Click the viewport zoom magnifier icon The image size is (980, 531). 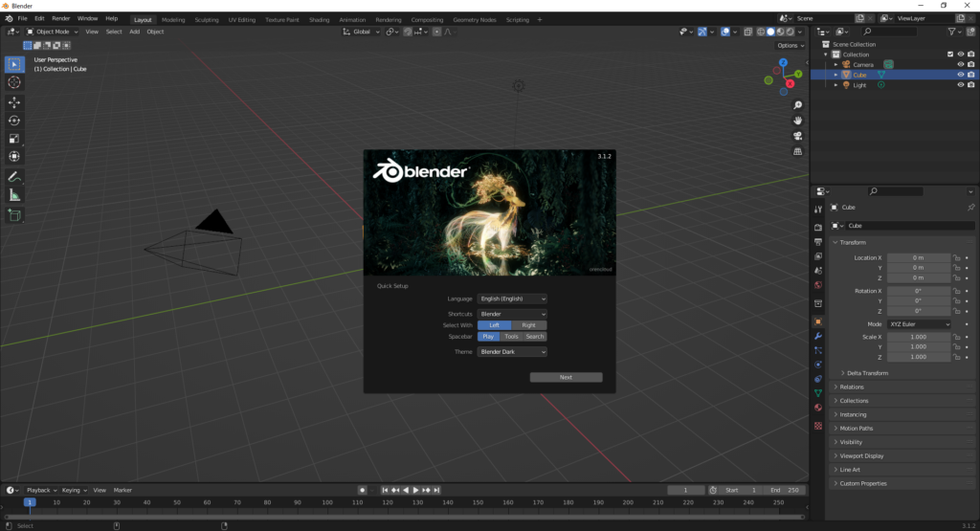click(x=797, y=105)
